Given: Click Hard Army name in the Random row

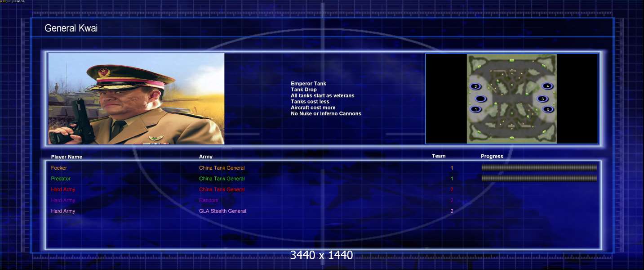Looking at the screenshot, I should point(63,200).
